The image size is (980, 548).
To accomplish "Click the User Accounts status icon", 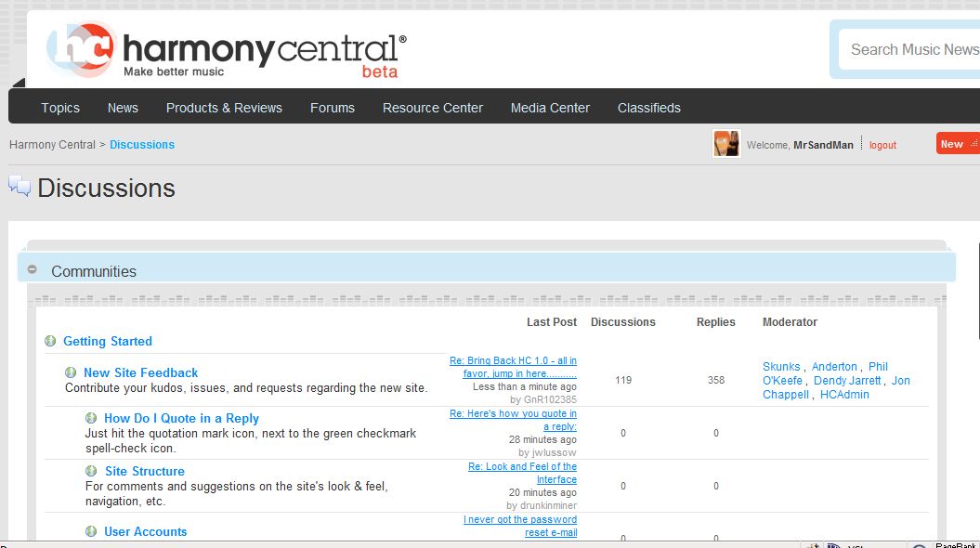I will (x=91, y=531).
